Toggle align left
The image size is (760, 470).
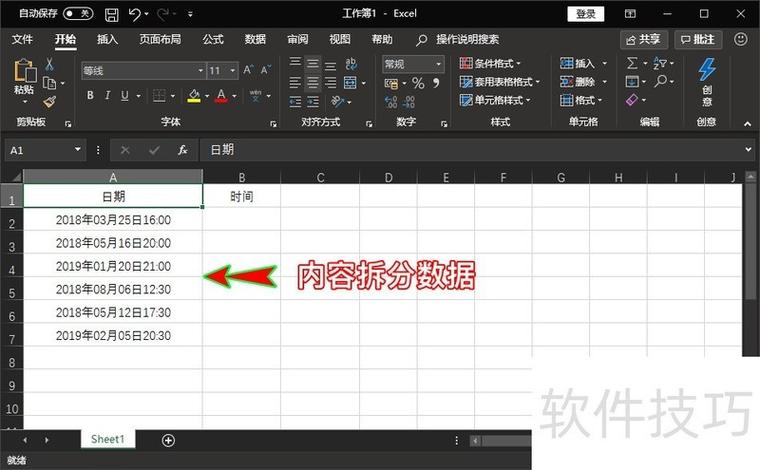[x=295, y=83]
